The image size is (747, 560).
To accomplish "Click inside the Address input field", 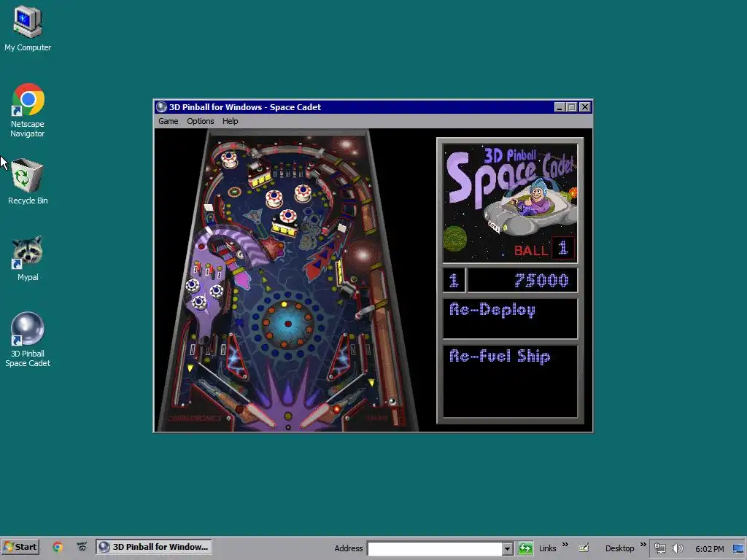I will [435, 548].
